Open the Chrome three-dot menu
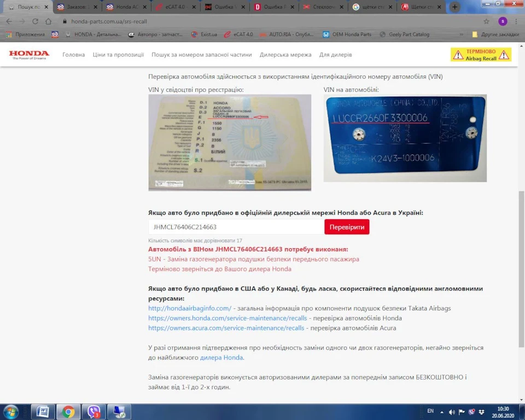The image size is (525, 420). click(x=516, y=21)
